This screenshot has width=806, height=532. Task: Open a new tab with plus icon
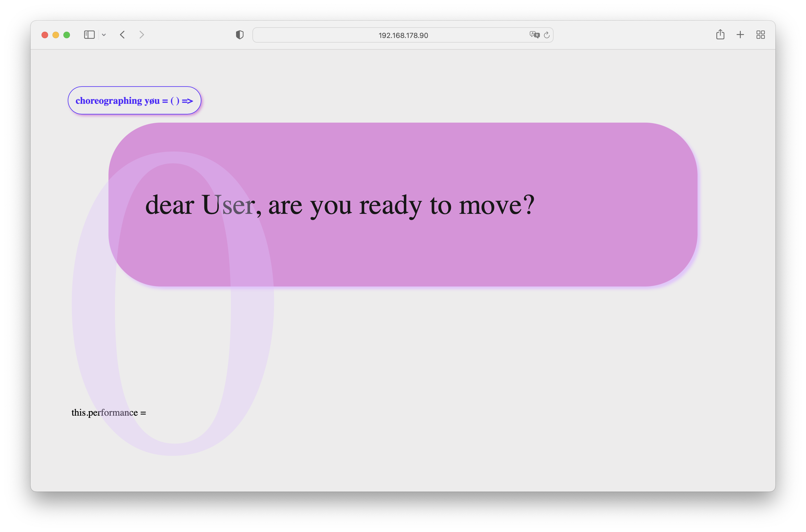coord(740,35)
